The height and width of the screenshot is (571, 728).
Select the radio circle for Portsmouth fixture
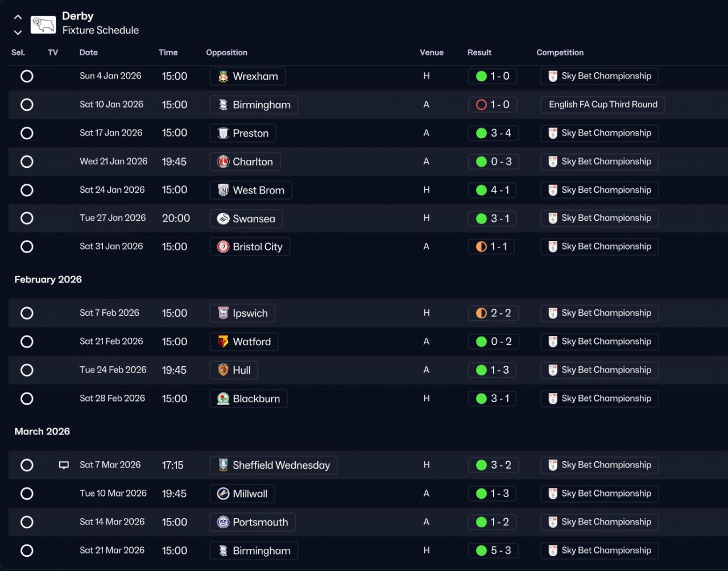(27, 522)
